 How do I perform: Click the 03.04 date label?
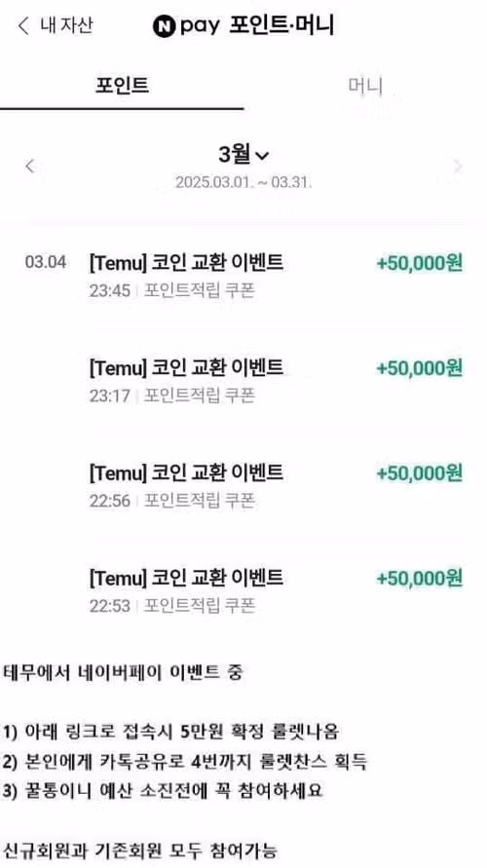point(46,262)
